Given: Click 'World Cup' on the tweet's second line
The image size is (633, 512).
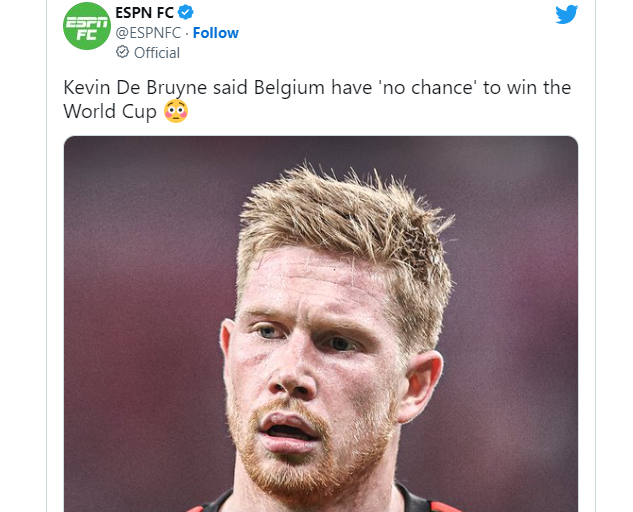Looking at the screenshot, I should (x=110, y=111).
